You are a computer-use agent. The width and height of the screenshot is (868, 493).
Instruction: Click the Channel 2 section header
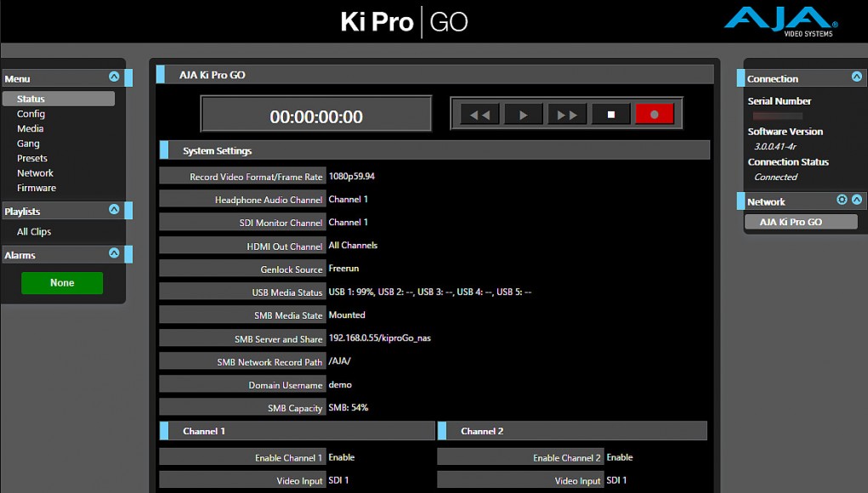(572, 431)
